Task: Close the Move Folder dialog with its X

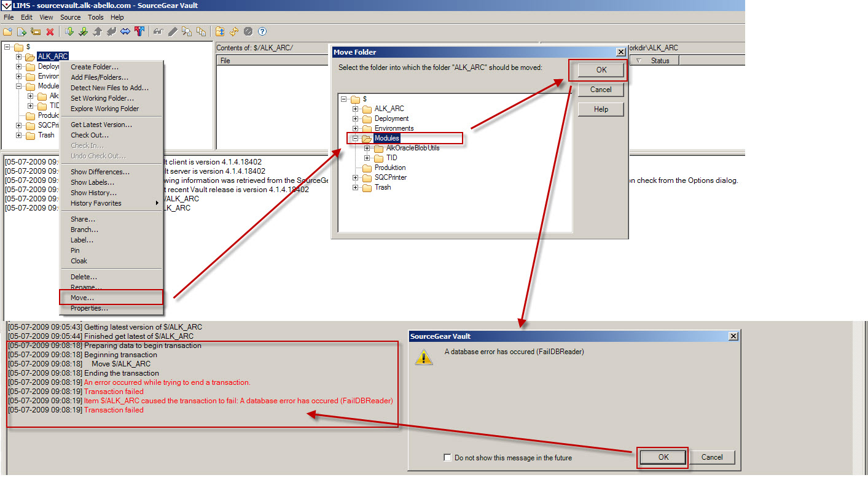Action: coord(621,52)
